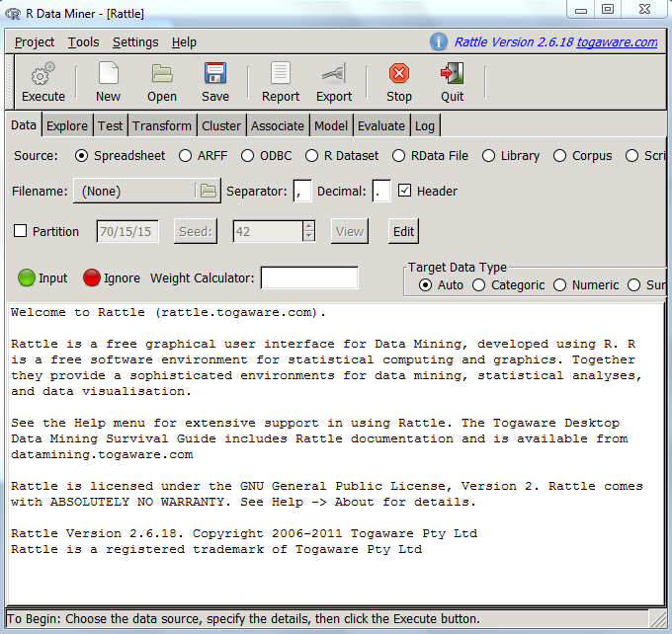Switch to the Explore tab

pyautogui.click(x=67, y=126)
